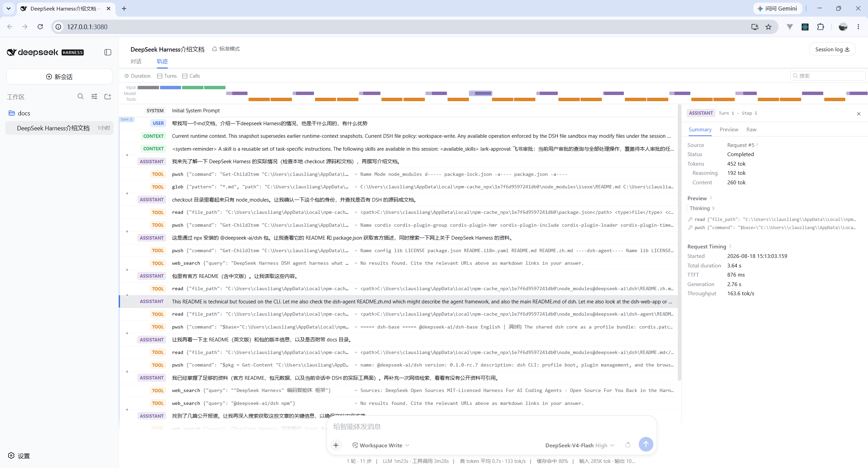Open the Preview tab in detail panel
The height and width of the screenshot is (468, 868).
coord(729,130)
